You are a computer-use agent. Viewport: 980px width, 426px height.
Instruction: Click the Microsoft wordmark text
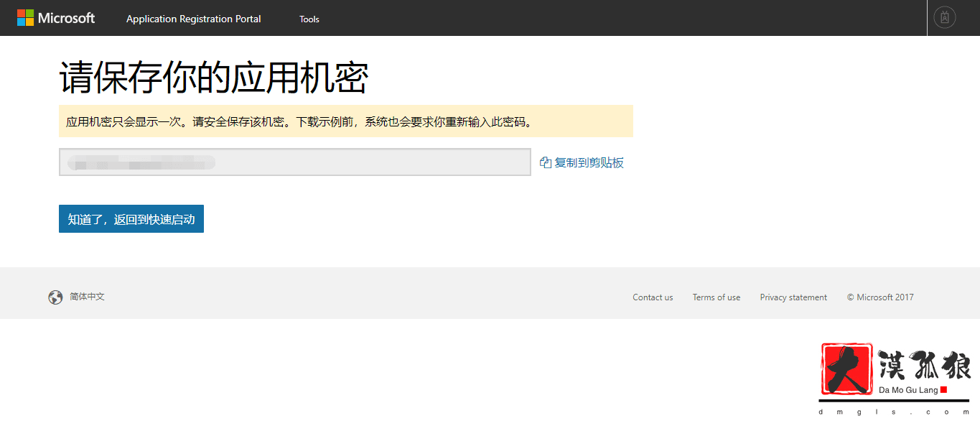pyautogui.click(x=66, y=18)
